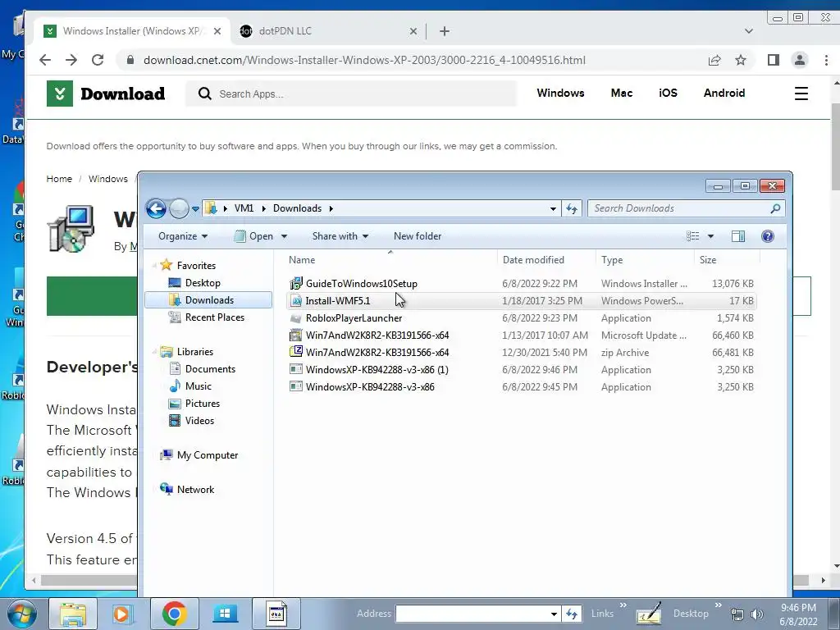Open Windows Start button

click(22, 614)
